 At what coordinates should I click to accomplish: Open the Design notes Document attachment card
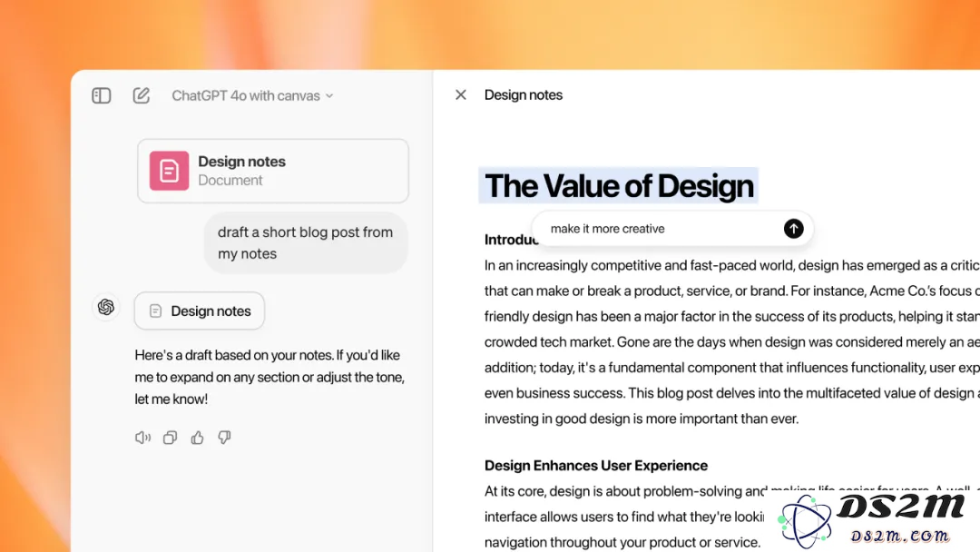pos(273,171)
